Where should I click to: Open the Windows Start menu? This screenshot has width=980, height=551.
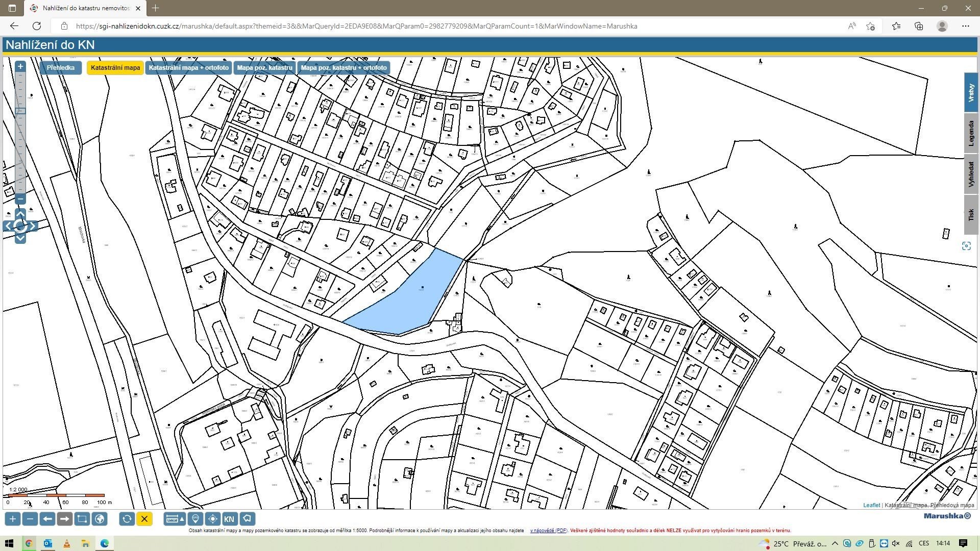click(9, 543)
